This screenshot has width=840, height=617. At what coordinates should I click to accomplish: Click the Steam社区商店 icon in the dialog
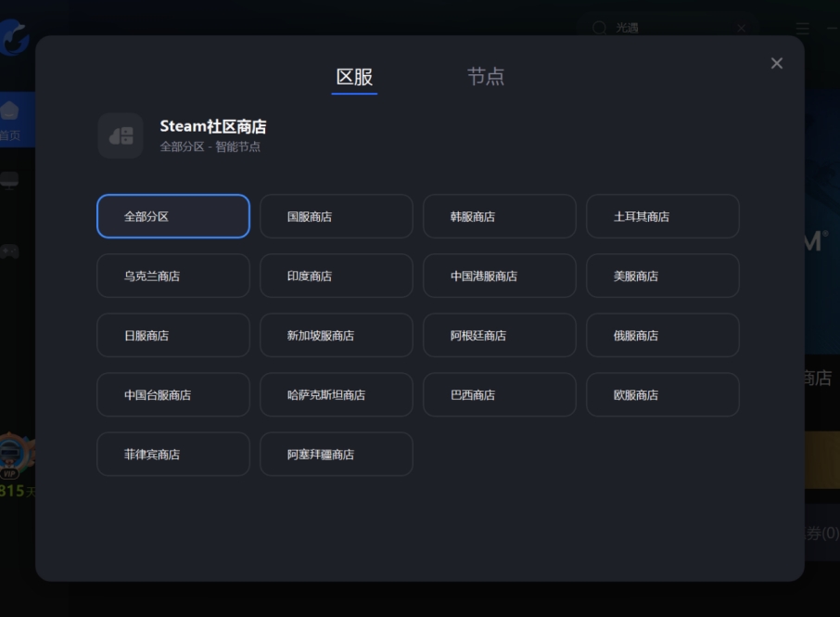(121, 135)
